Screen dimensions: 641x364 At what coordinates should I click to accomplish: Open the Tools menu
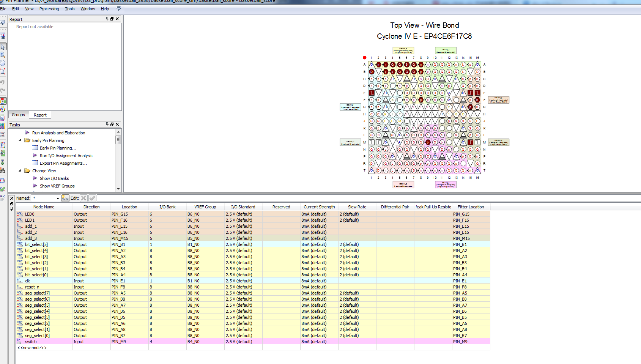point(70,9)
